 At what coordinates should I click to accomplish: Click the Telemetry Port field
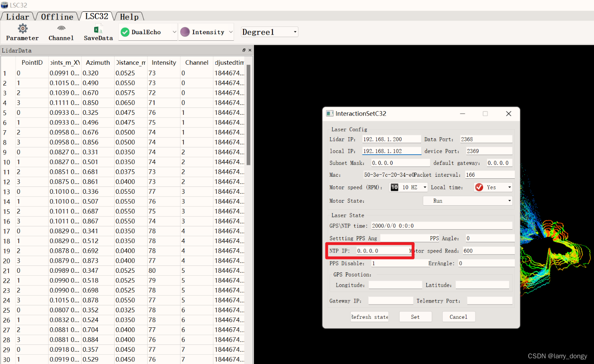coord(490,300)
